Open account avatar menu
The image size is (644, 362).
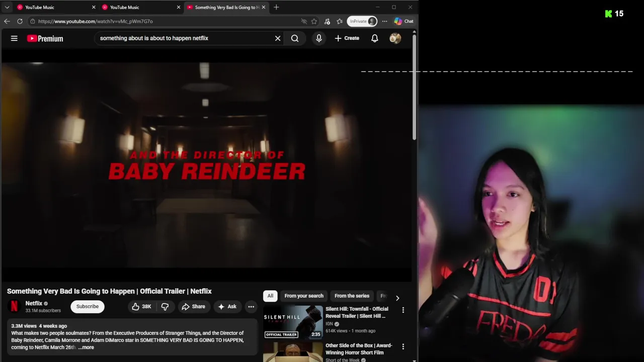click(395, 38)
